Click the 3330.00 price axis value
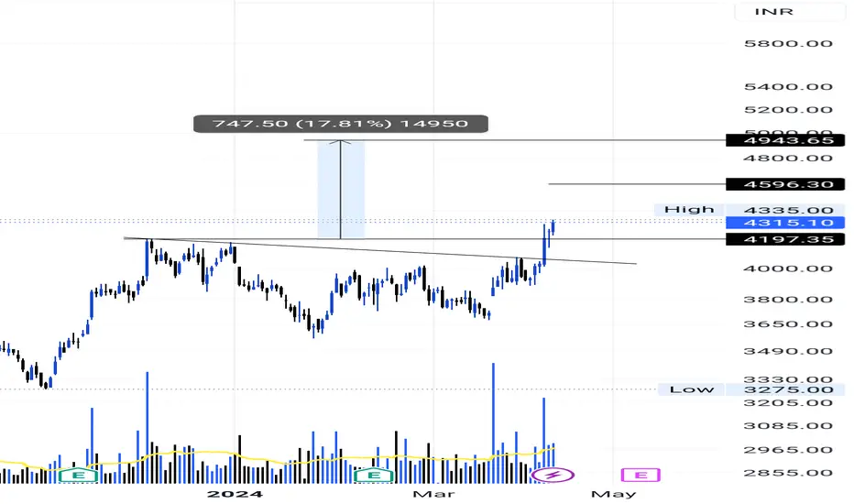The image size is (854, 504). (x=788, y=378)
